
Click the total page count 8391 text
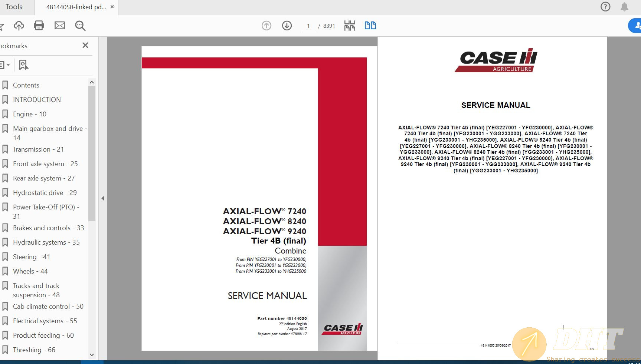click(x=329, y=26)
